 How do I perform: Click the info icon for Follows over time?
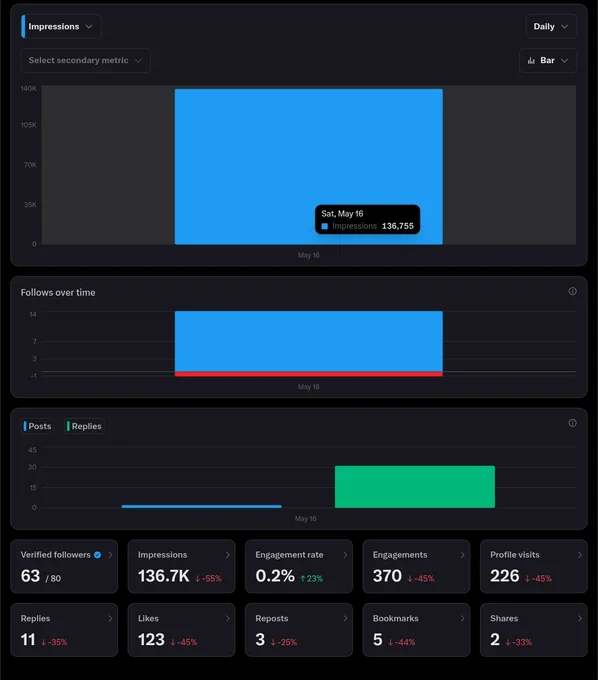(x=572, y=291)
